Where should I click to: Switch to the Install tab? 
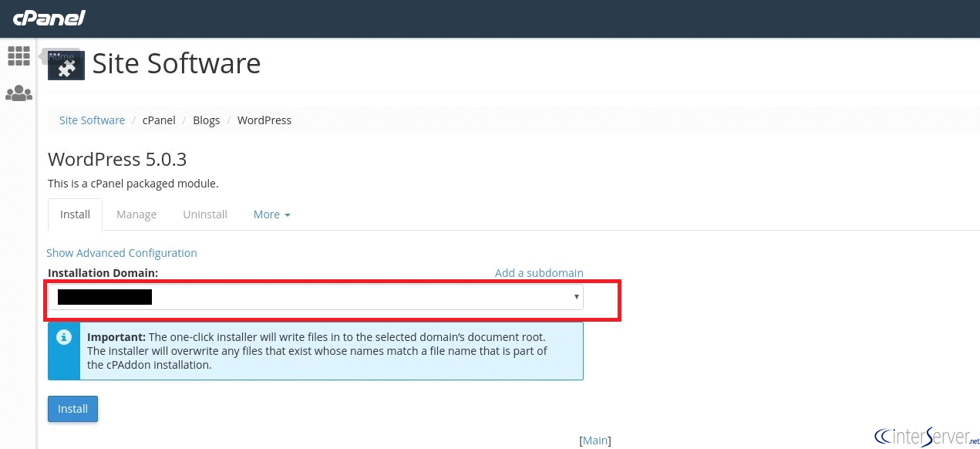[x=75, y=214]
